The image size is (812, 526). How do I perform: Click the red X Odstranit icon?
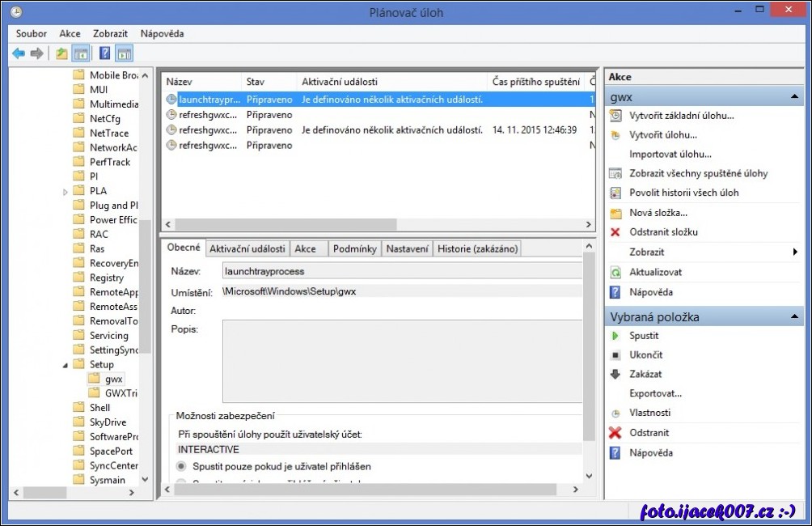[615, 433]
